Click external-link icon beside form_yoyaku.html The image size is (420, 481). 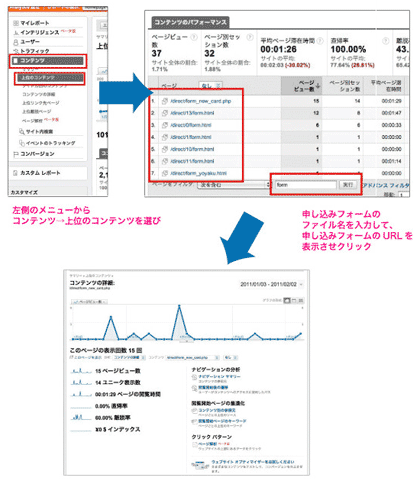[165, 173]
